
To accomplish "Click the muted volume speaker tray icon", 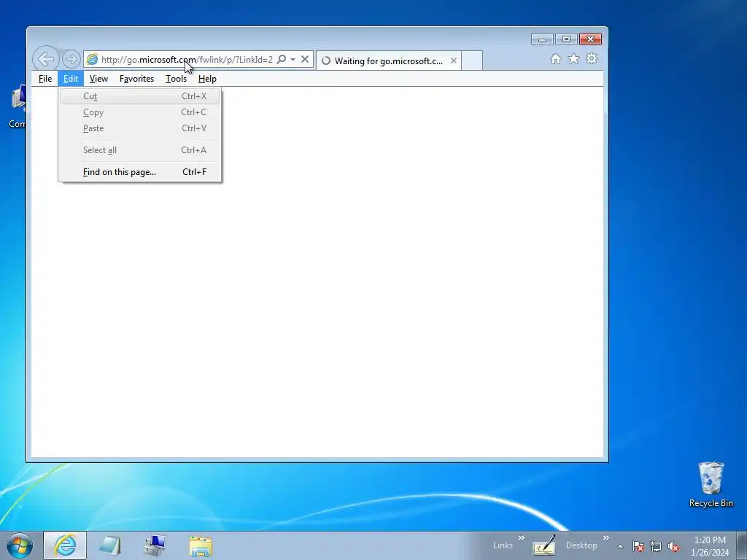I will 673,546.
